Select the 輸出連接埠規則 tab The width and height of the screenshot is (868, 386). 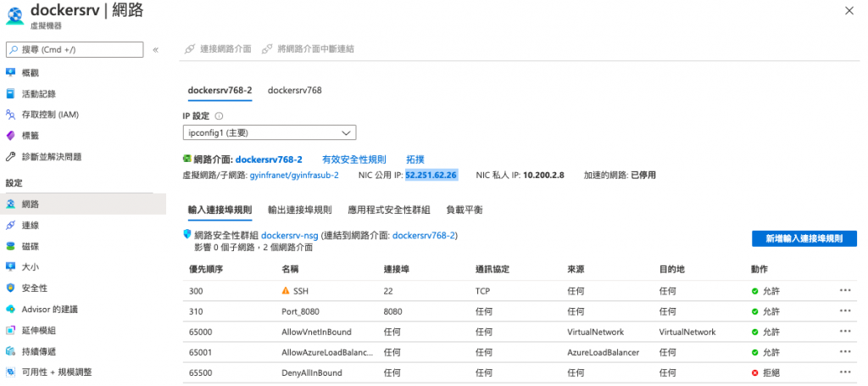[x=299, y=210]
